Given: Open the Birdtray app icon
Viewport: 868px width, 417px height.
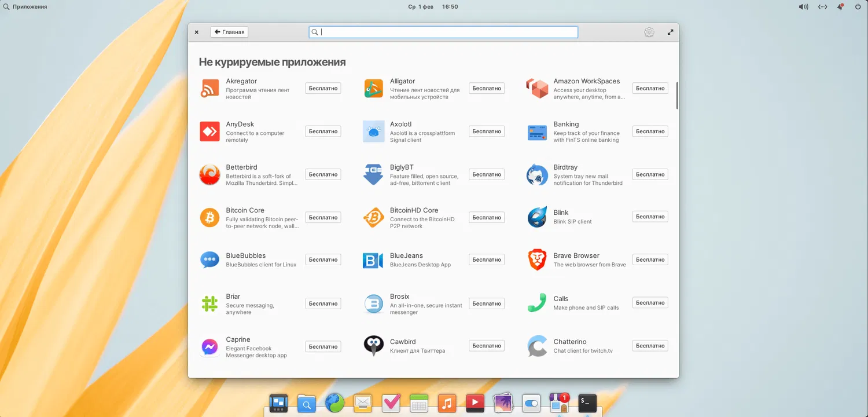Looking at the screenshot, I should [x=537, y=174].
